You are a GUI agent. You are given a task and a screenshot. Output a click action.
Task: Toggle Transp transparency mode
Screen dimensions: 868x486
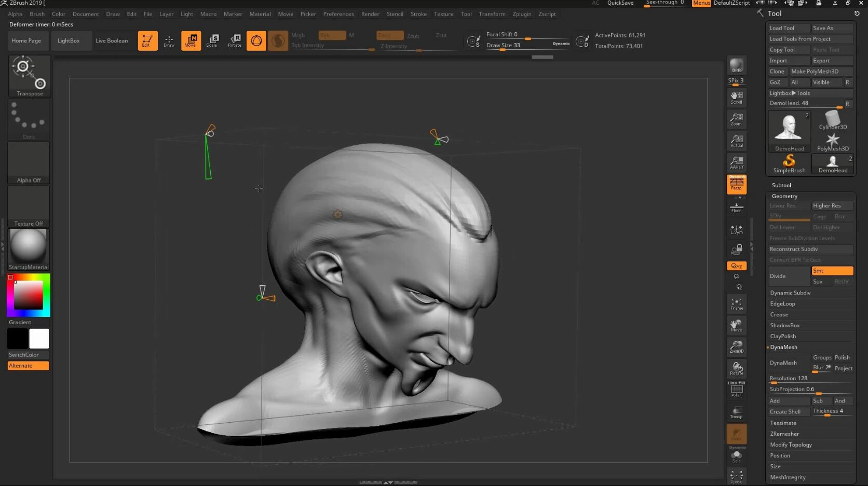coord(736,412)
